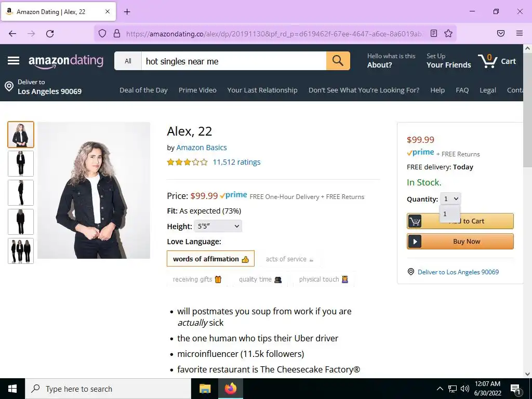
Task: Select the third side-view thumbnail
Action: [x=21, y=193]
